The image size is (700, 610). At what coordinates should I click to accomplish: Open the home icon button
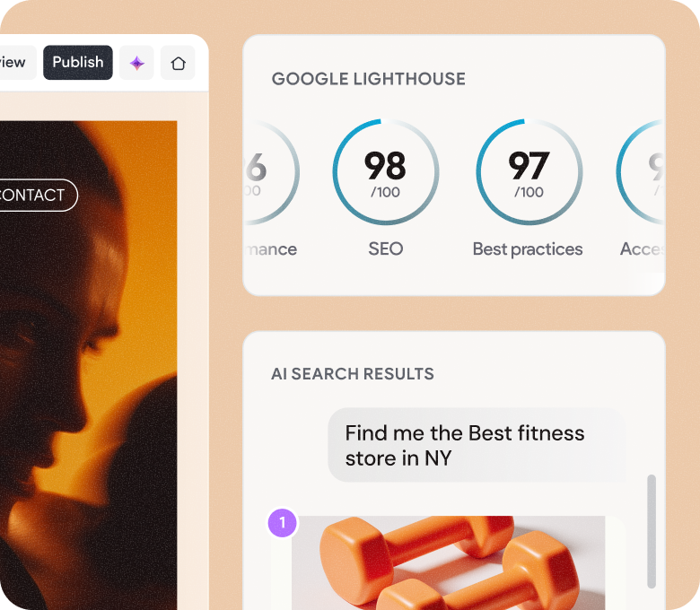coord(178,63)
